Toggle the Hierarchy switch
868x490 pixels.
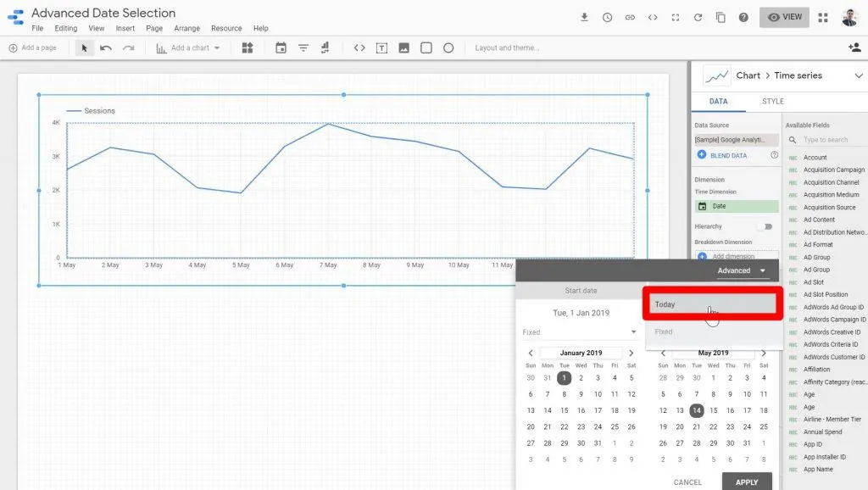766,226
